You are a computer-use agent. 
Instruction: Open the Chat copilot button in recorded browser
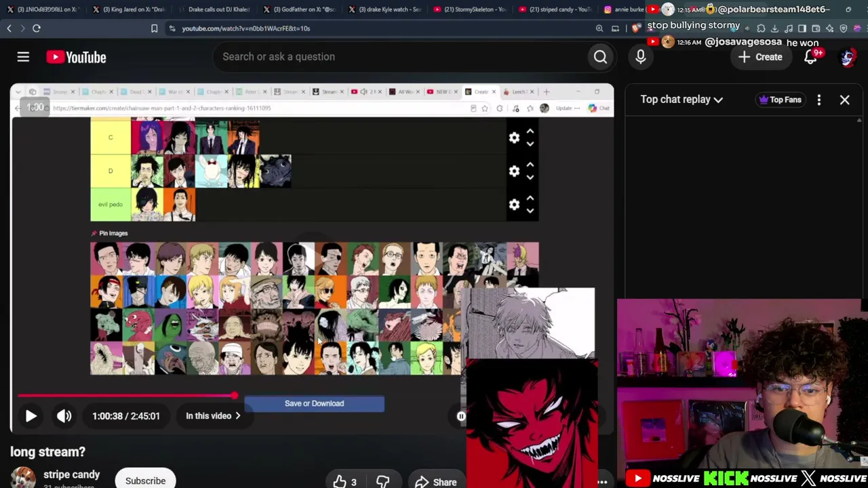(599, 108)
